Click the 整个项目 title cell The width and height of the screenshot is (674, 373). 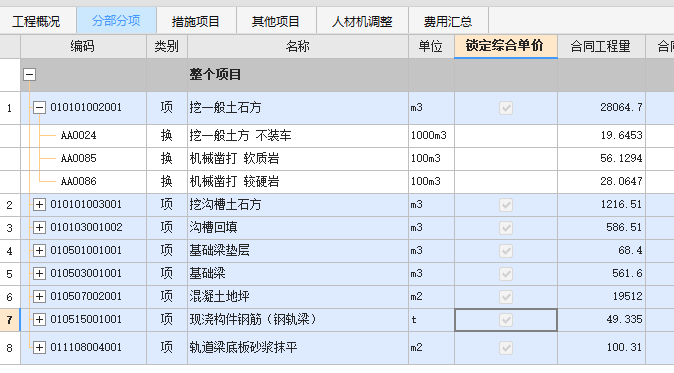[x=297, y=75]
